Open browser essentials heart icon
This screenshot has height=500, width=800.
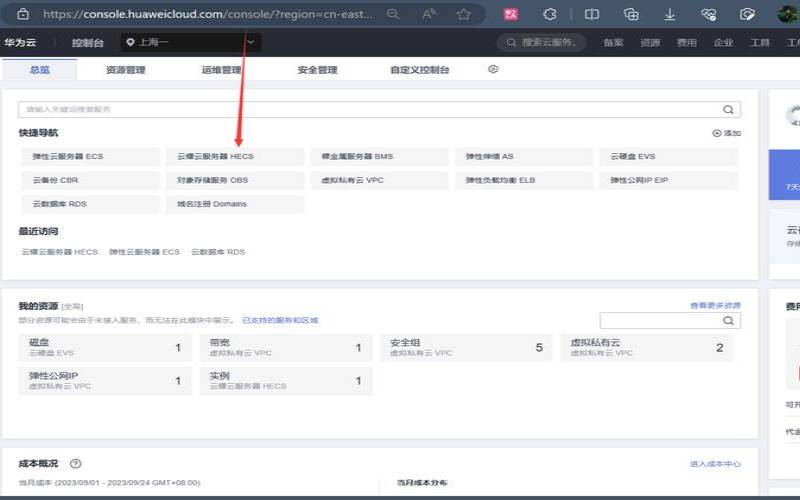[x=709, y=14]
